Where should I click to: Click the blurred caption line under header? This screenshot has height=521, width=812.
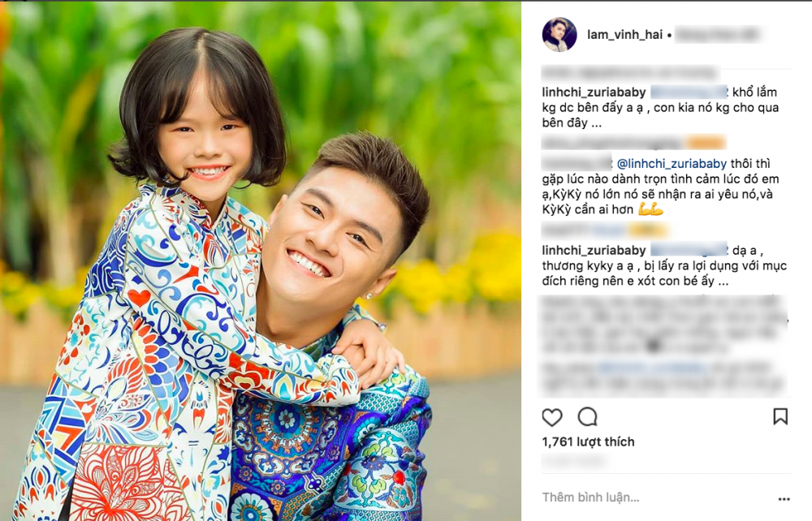630,74
